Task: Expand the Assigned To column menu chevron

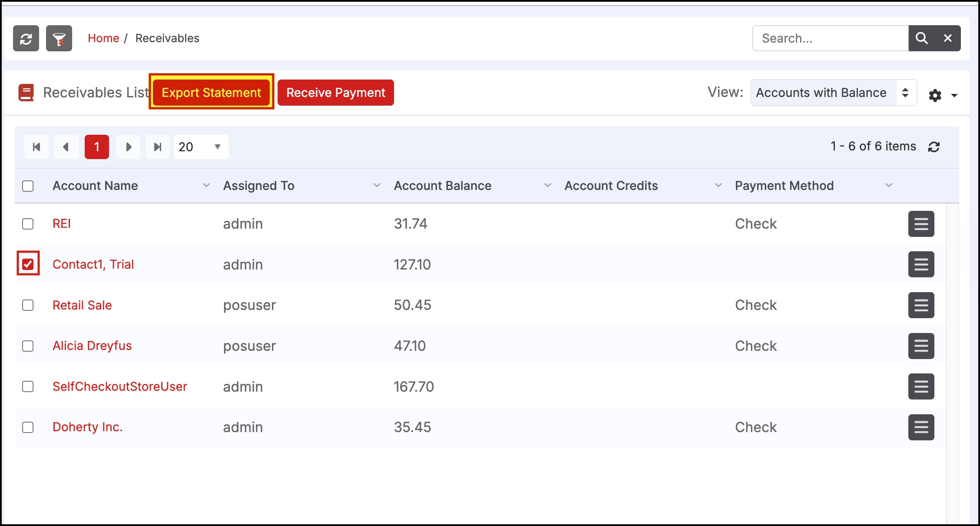Action: point(377,186)
